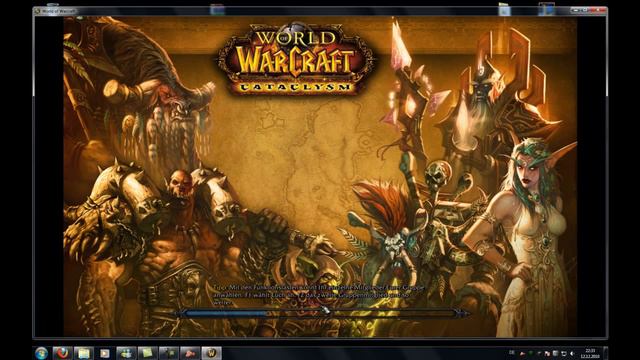Open Windows Explorer folder icon in taskbar
This screenshot has width=640, height=360.
[x=83, y=353]
